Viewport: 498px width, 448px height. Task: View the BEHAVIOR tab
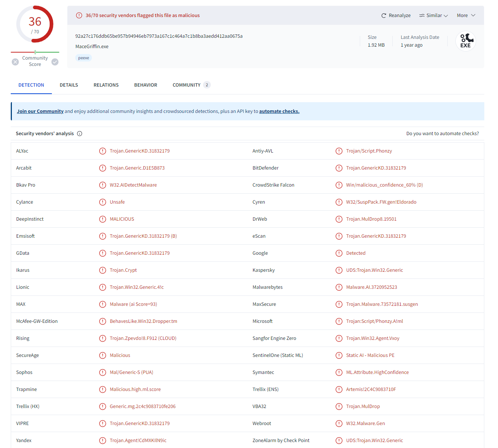pos(146,85)
